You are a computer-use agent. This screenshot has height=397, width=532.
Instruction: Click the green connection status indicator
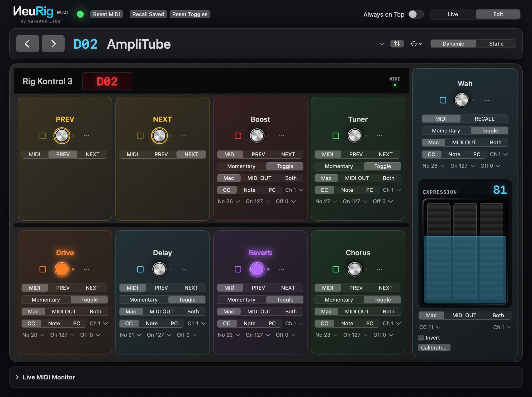80,14
